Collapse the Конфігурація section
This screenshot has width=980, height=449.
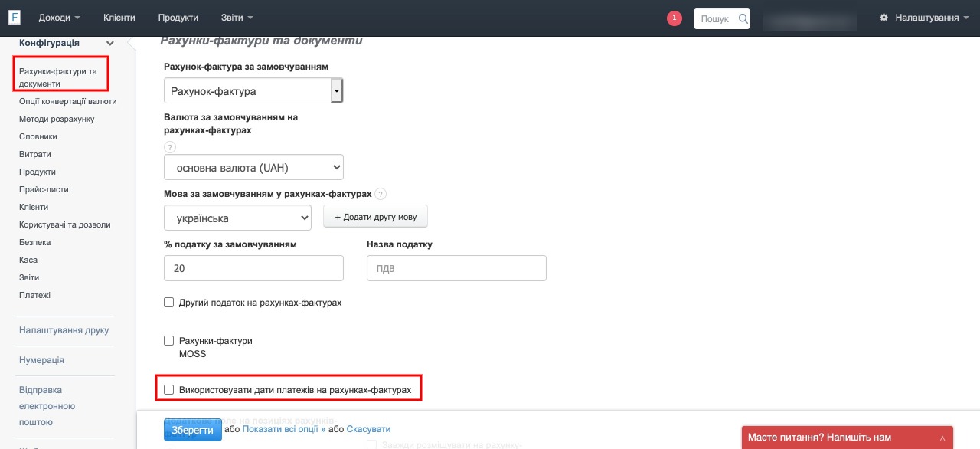(110, 44)
